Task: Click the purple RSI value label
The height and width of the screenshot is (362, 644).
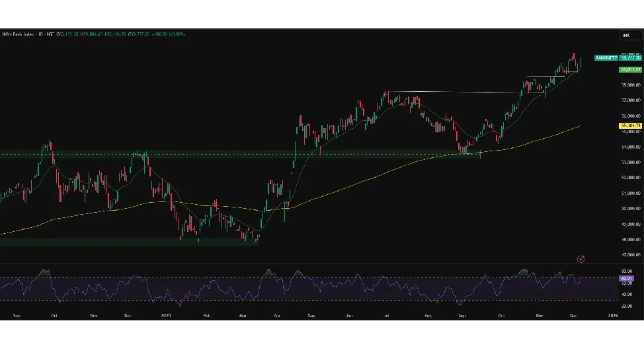Action: pyautogui.click(x=625, y=279)
